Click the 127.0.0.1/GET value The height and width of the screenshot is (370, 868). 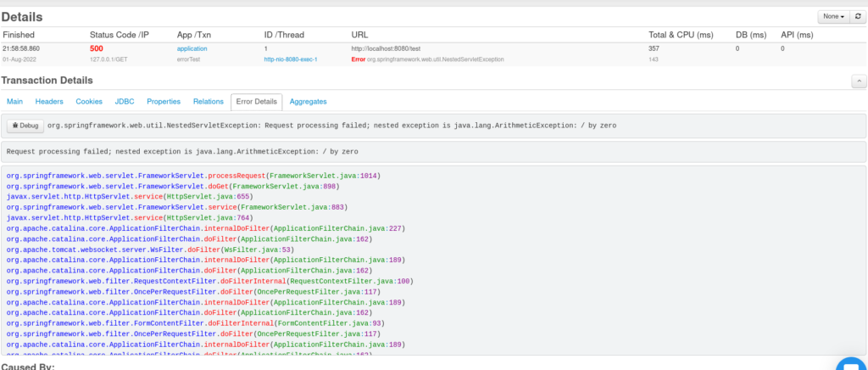click(x=108, y=59)
